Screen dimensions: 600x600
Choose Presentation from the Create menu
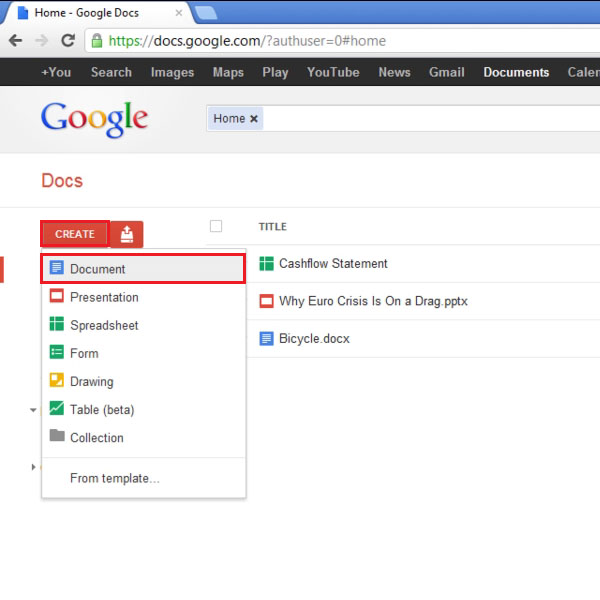(x=143, y=297)
